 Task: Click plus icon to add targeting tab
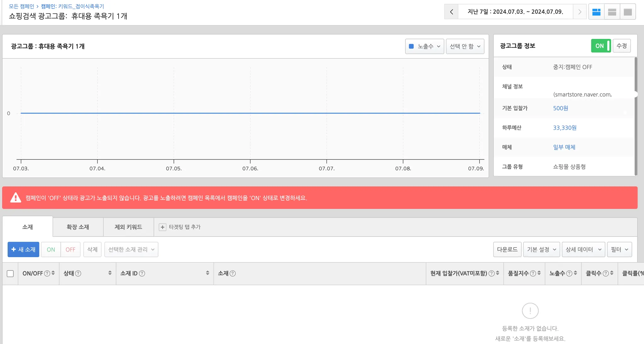tap(162, 227)
